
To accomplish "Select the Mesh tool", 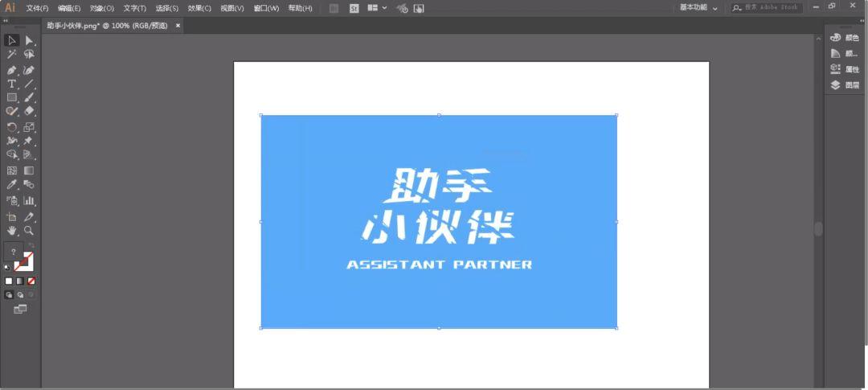I will [x=11, y=170].
